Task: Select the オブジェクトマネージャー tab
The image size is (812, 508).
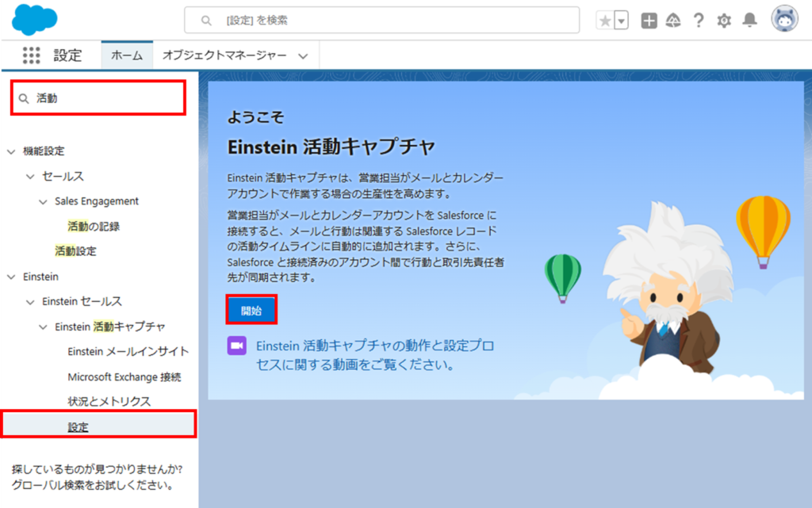Action: pyautogui.click(x=224, y=55)
